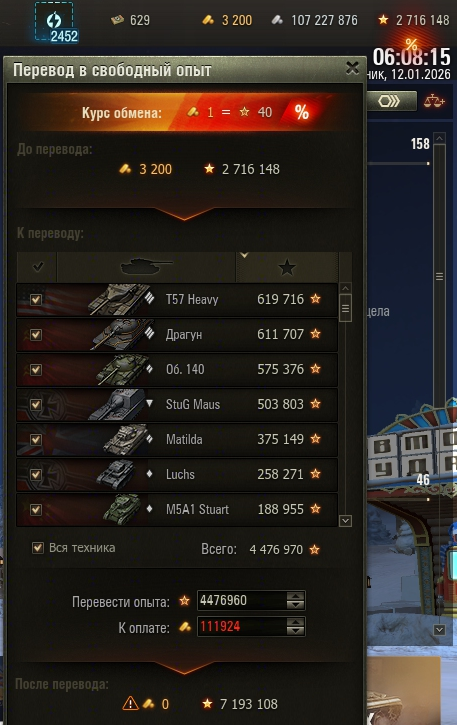Uncheck the StuG Maus checkbox
457x725 pixels.
pyautogui.click(x=36, y=405)
